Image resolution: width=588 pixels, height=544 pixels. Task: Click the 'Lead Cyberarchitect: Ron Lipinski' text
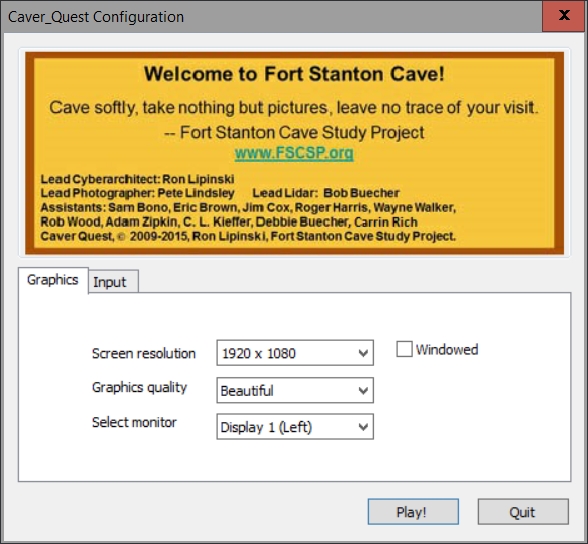tap(137, 179)
